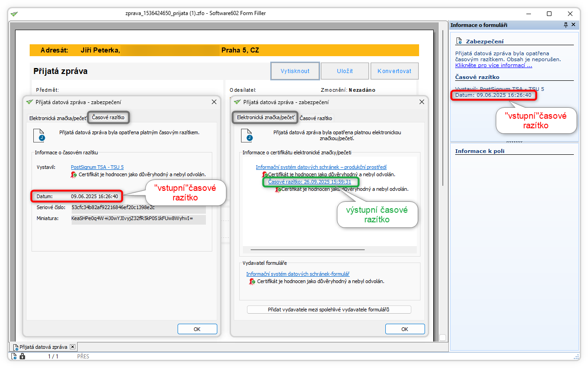Click the Klikněte pro více informací link
Screen dimensions: 588x368
(x=493, y=65)
